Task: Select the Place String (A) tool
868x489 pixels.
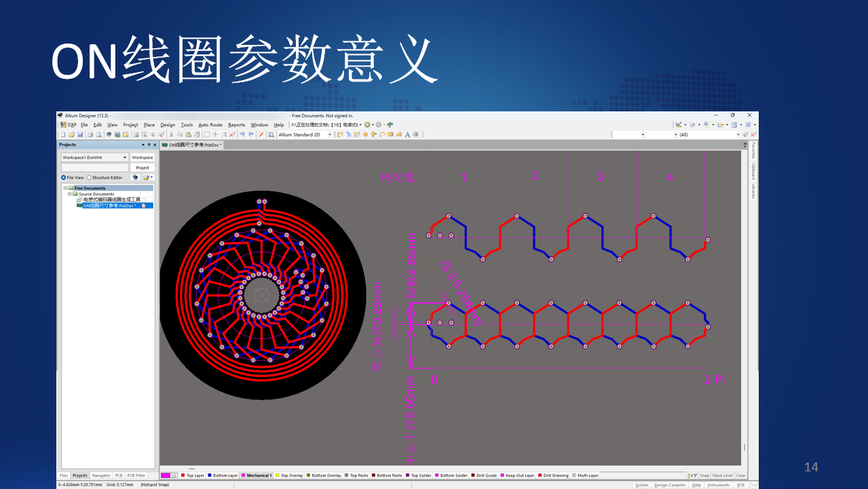Action: pos(407,134)
